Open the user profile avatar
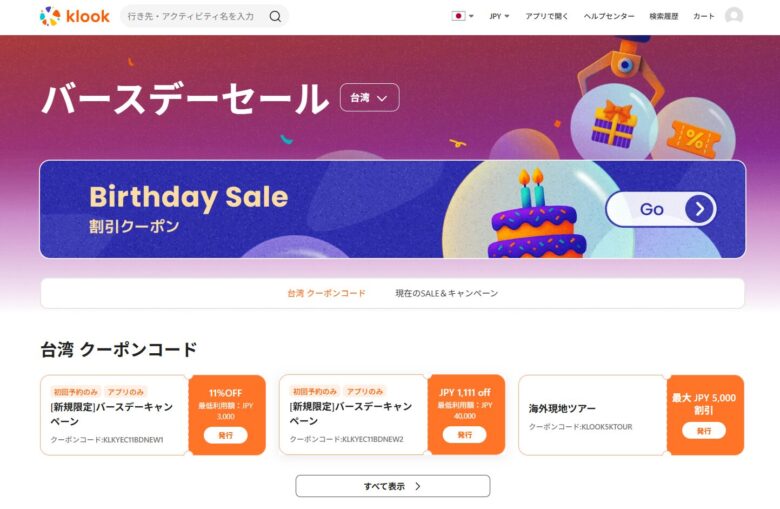This screenshot has width=780, height=509. tap(734, 16)
